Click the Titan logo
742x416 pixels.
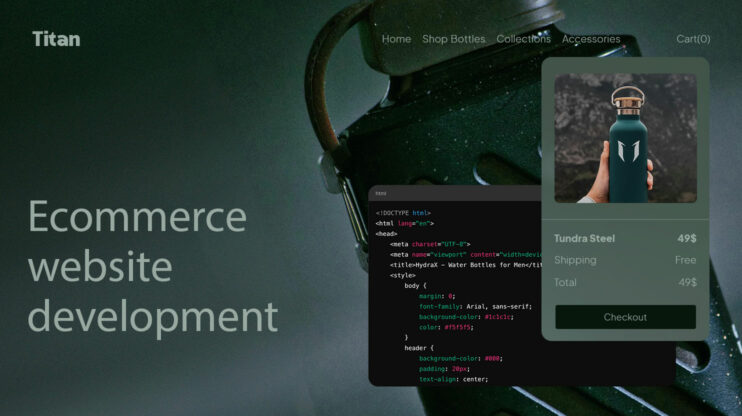[56, 39]
